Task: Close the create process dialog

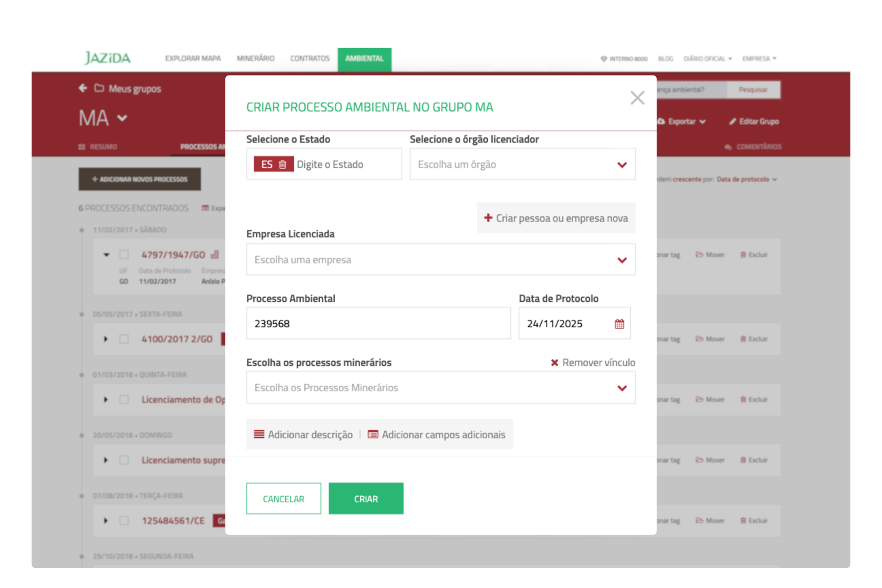Action: coord(637,98)
